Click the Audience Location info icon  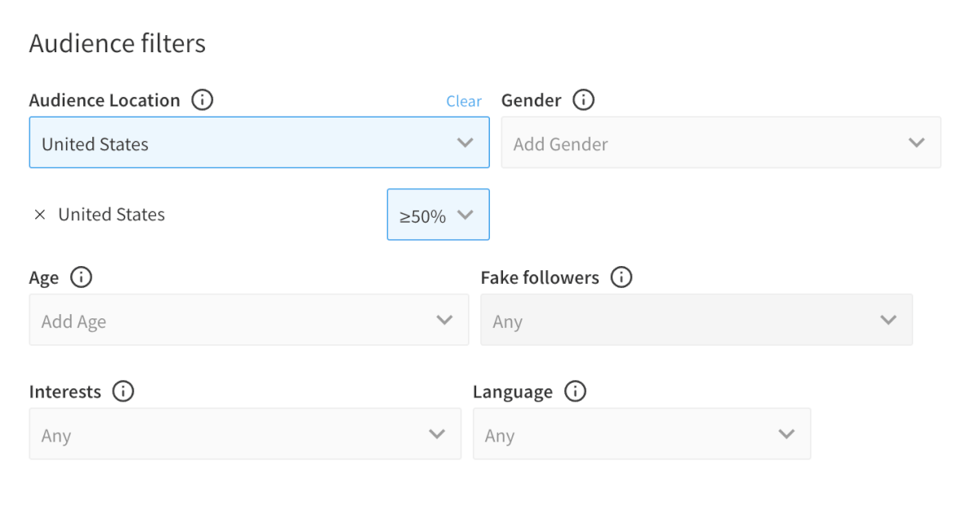point(202,100)
